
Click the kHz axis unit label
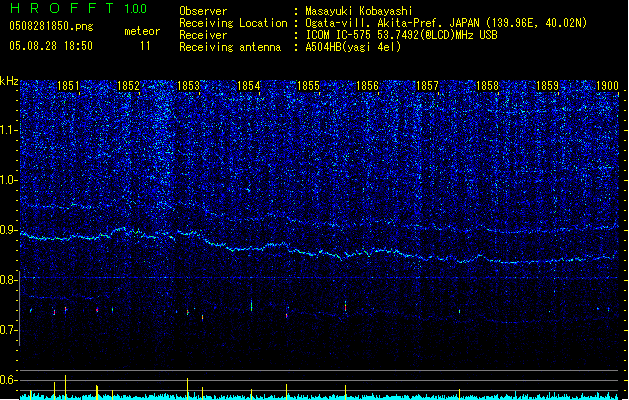[x=9, y=80]
